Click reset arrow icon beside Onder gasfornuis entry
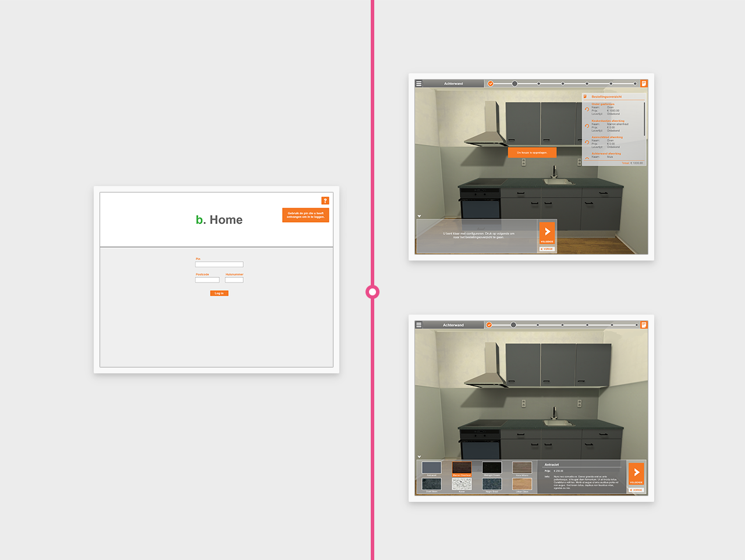This screenshot has height=560, width=745. (587, 109)
